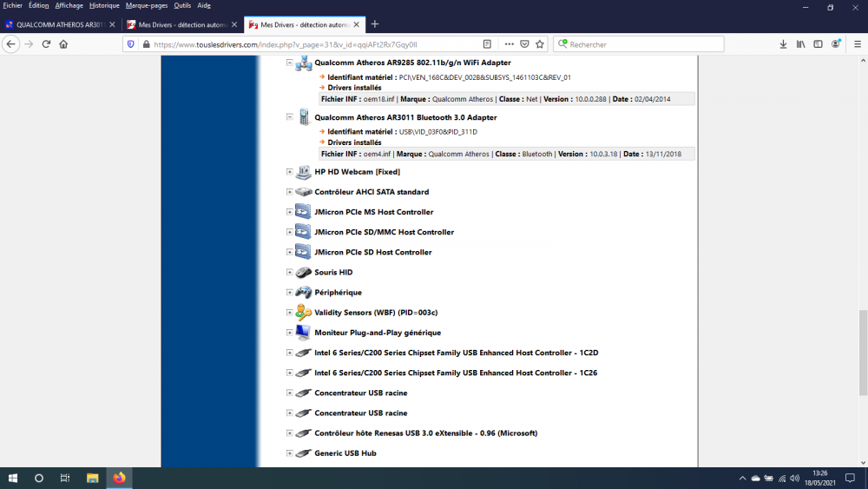Expand the Périphérique entry
The width and height of the screenshot is (868, 489).
point(290,292)
